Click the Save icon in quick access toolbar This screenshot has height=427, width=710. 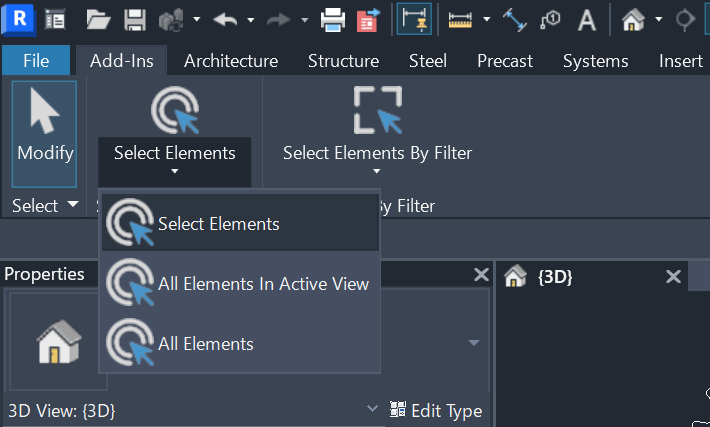136,18
